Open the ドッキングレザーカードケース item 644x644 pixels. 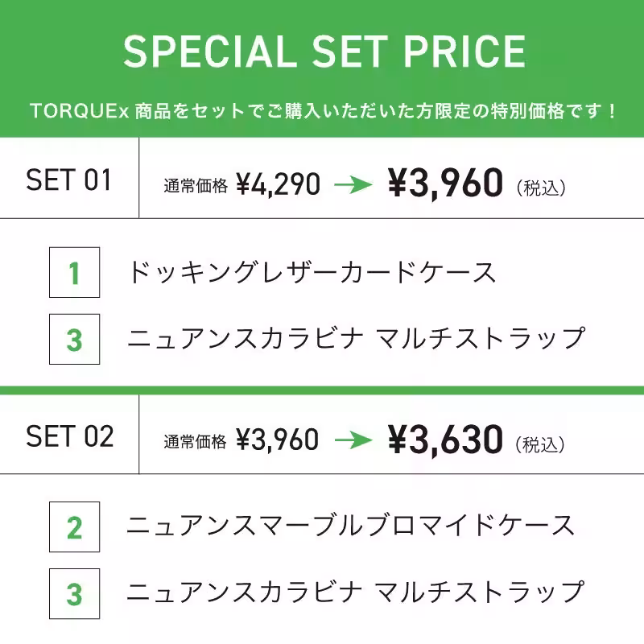[312, 273]
